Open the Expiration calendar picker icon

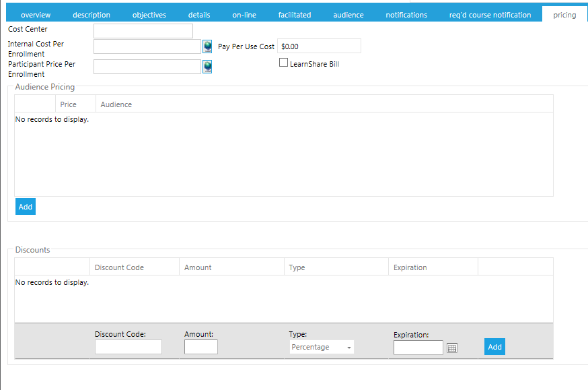(452, 348)
